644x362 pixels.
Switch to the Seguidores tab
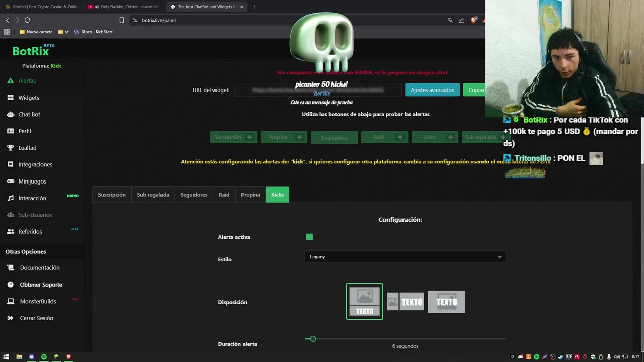pos(194,195)
